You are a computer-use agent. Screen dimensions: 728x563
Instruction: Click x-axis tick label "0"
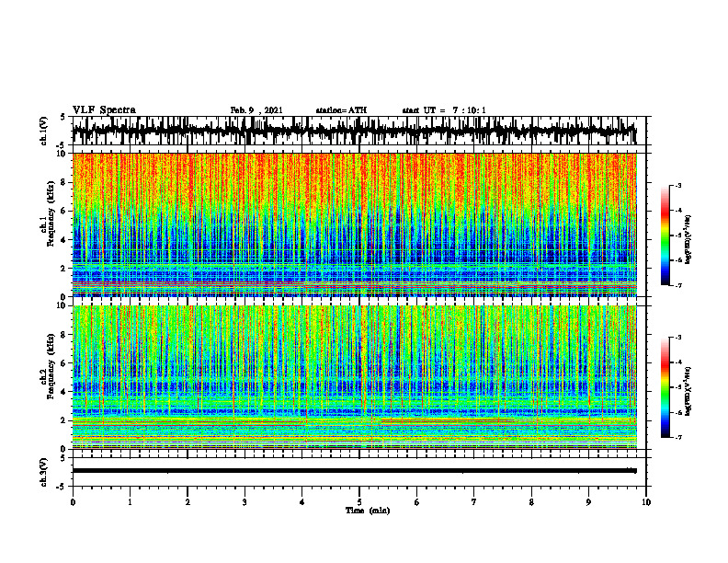click(x=73, y=502)
